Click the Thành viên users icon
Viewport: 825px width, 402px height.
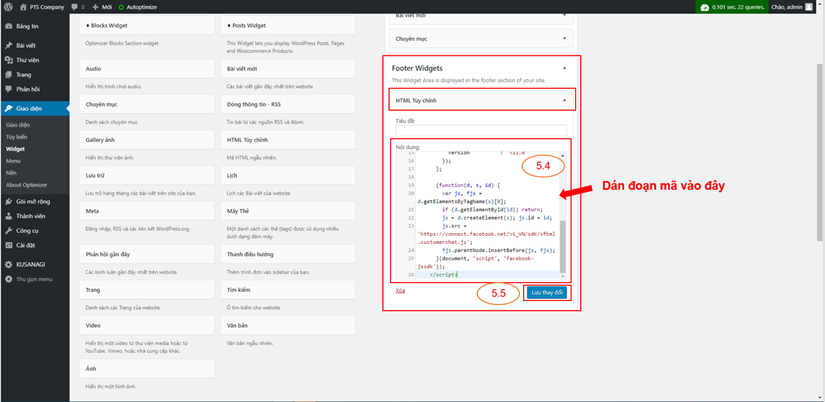pyautogui.click(x=8, y=216)
